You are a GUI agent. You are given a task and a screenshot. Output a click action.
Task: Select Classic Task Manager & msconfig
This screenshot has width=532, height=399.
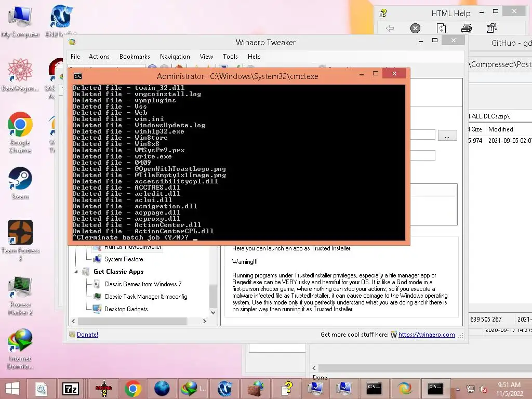[146, 297]
